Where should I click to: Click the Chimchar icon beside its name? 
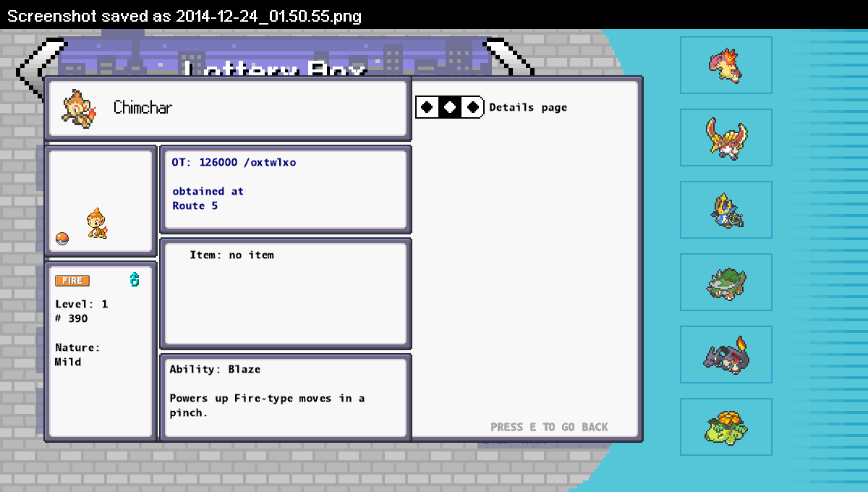coord(78,109)
